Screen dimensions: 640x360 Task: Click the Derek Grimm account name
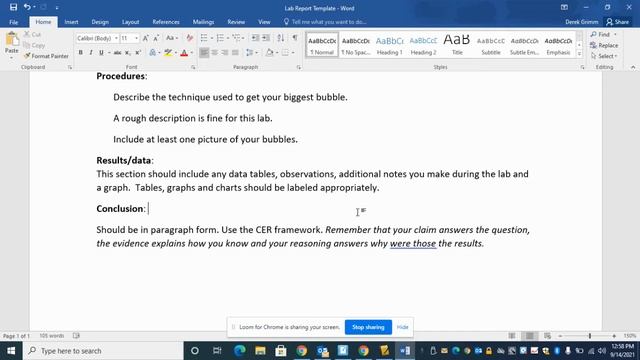point(582,22)
